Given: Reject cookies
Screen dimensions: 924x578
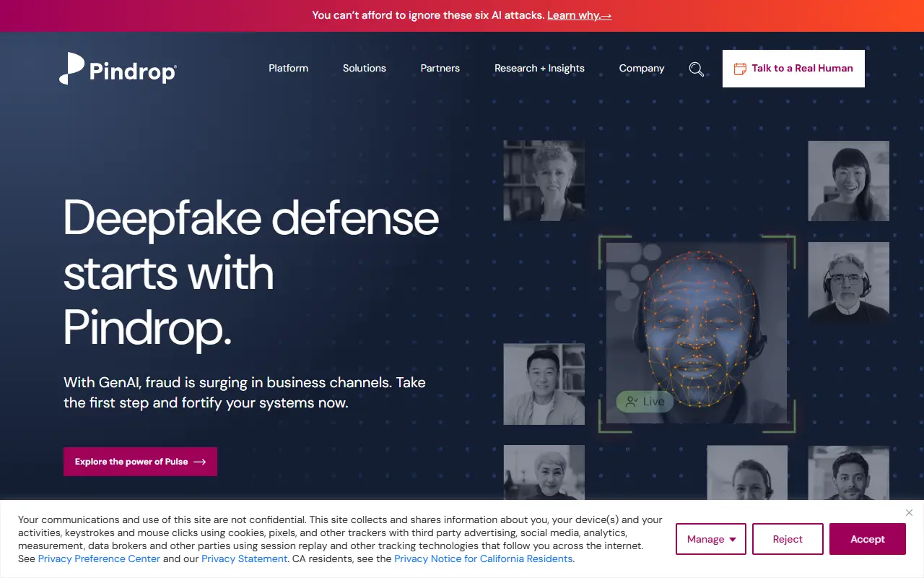Looking at the screenshot, I should point(788,539).
